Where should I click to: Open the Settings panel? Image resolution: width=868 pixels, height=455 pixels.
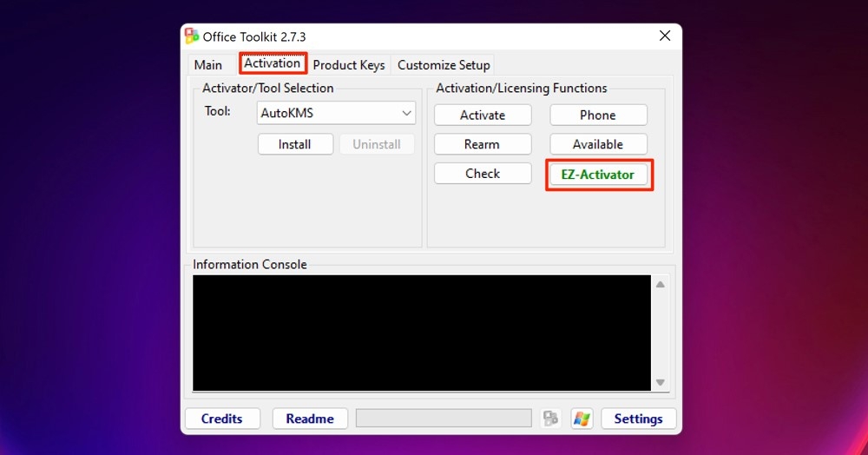coord(638,419)
